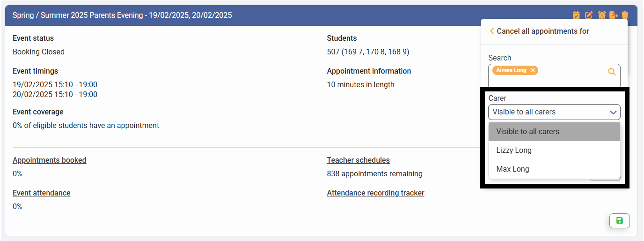Click the 'Cancel all appointments for' heading
This screenshot has width=644, height=241.
click(x=543, y=31)
